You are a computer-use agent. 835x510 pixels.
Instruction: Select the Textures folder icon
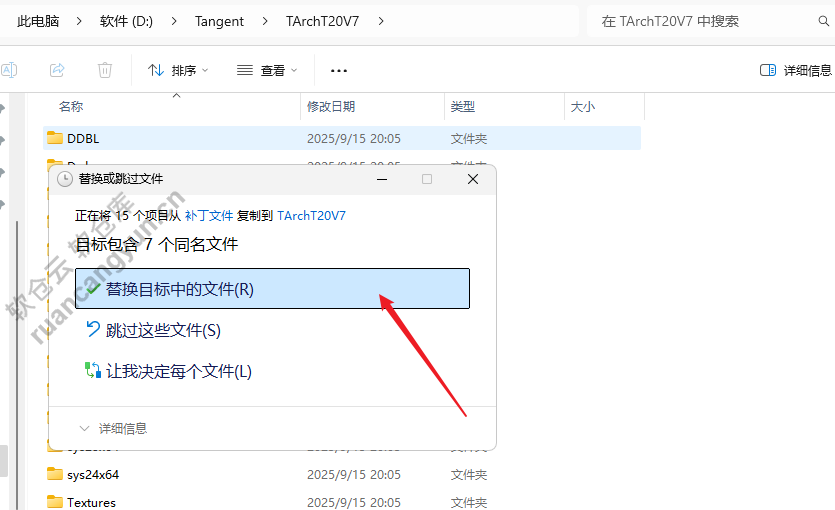55,502
